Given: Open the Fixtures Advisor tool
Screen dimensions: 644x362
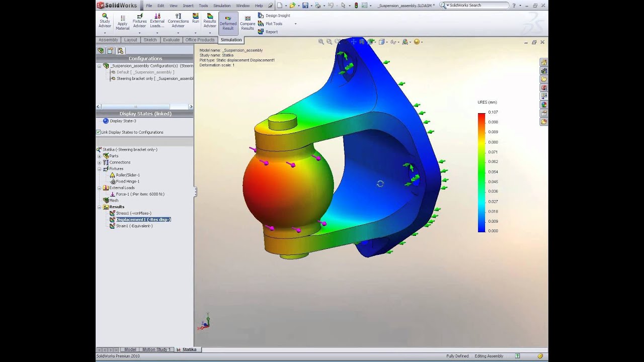Looking at the screenshot, I should pyautogui.click(x=139, y=20).
